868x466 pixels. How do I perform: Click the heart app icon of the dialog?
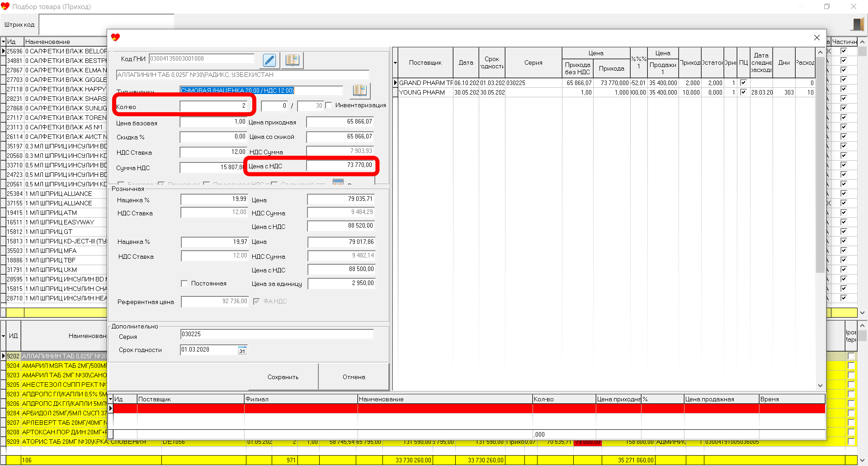pyautogui.click(x=116, y=37)
